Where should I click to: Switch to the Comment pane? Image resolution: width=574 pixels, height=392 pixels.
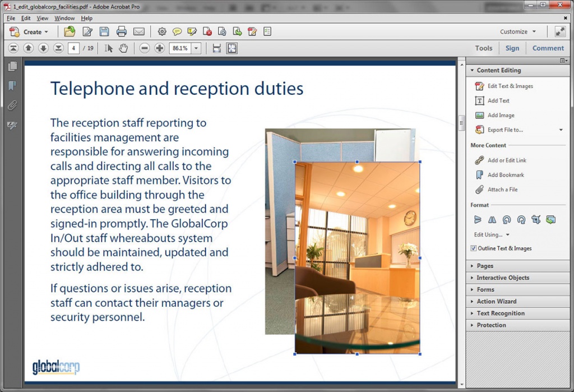(x=548, y=48)
